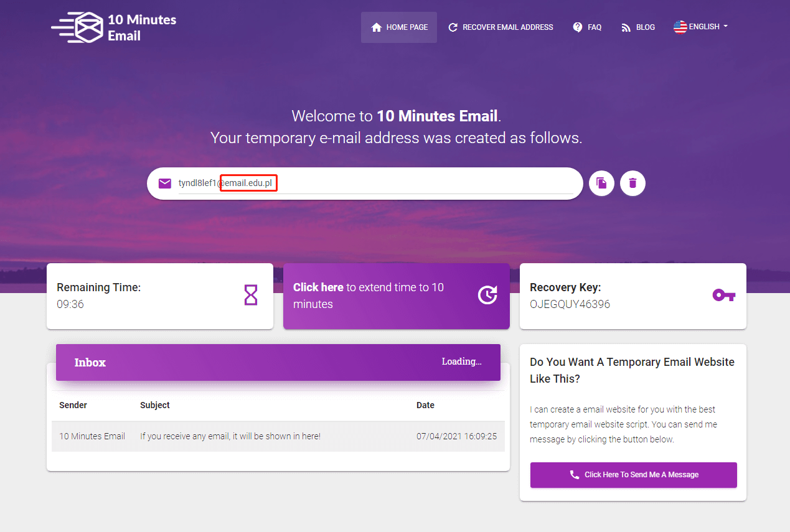Click the Subject column header
This screenshot has width=790, height=532.
155,405
